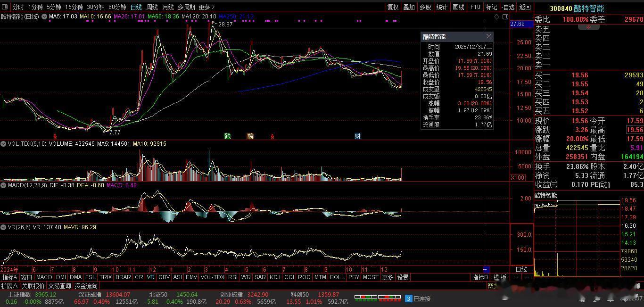Select the 60分钟 period tab
The width and height of the screenshot is (644, 307).
(117, 7)
